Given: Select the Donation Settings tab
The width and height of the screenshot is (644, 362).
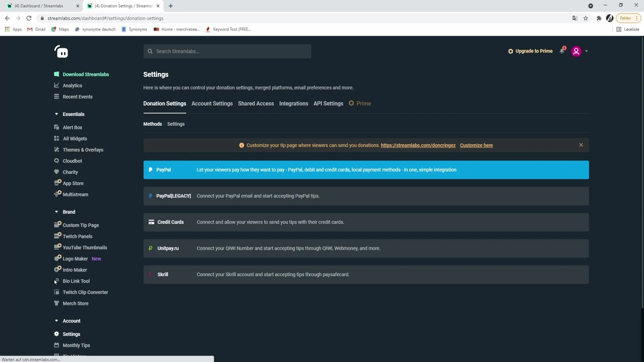Looking at the screenshot, I should pyautogui.click(x=165, y=104).
